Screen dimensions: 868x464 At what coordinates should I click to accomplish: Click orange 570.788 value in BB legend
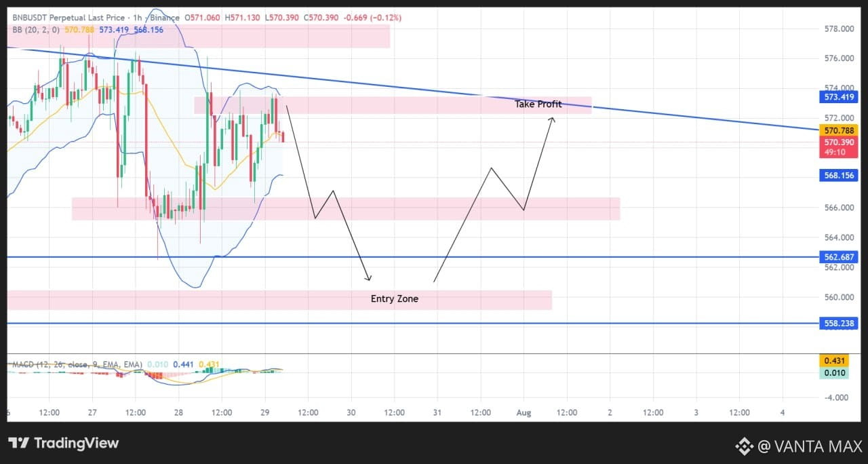[79, 30]
